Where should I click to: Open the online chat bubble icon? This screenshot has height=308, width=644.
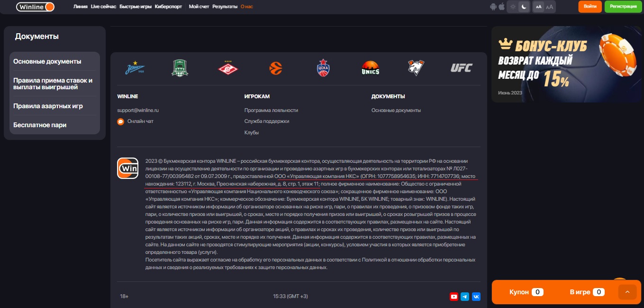pos(120,121)
